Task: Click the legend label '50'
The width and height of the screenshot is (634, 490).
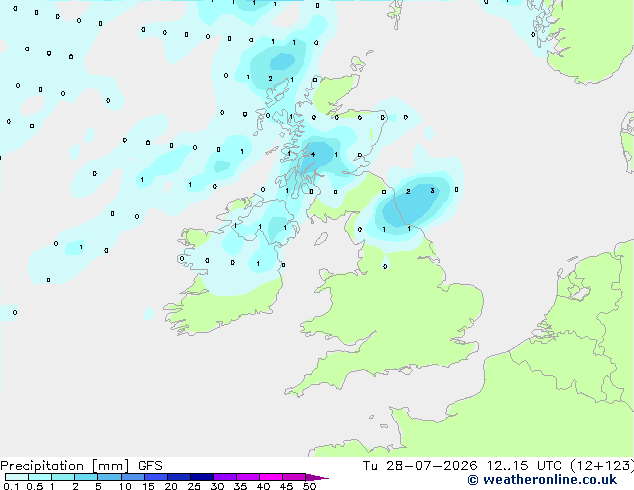Action: pos(310,486)
